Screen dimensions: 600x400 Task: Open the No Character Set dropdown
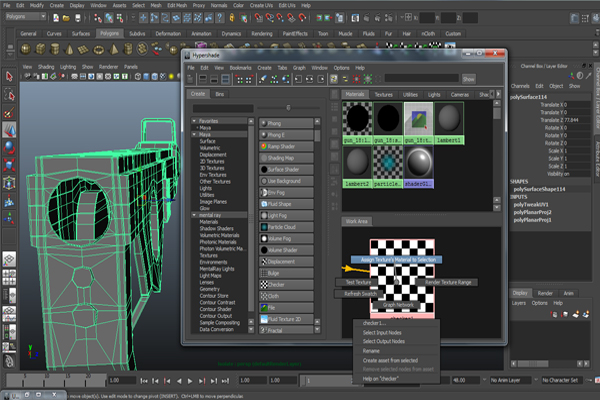(562, 380)
